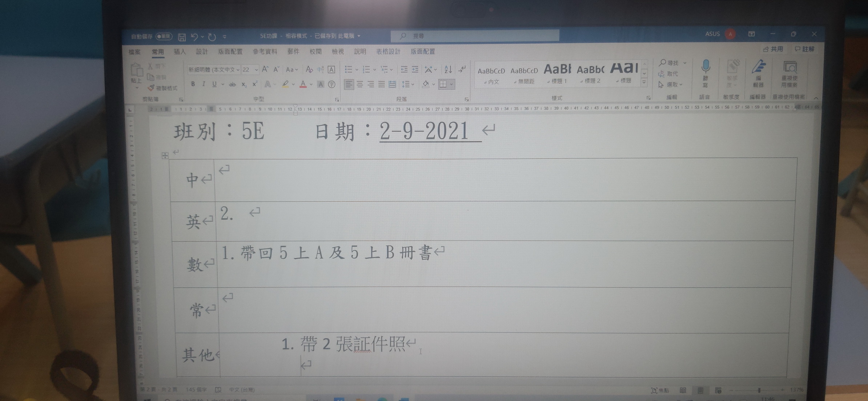Click the Share button
The image size is (868, 401).
click(x=773, y=49)
